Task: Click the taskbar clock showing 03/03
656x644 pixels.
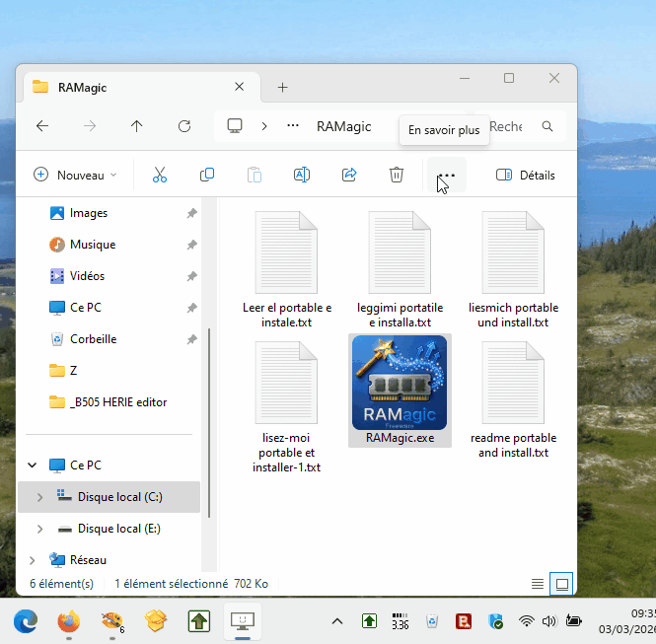Action: coord(626,621)
